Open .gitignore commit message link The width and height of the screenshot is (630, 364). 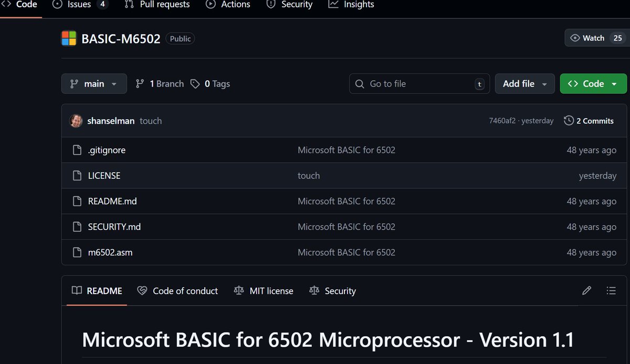tap(346, 150)
